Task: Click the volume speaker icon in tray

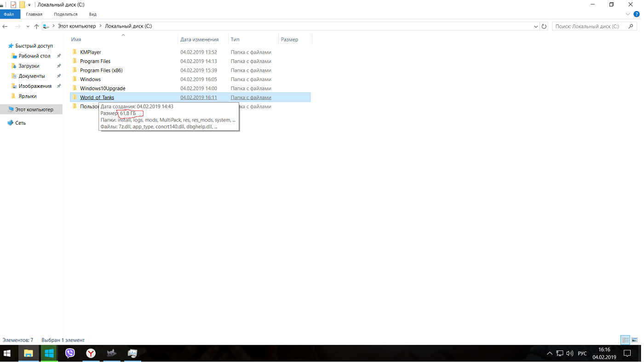Action: (570, 353)
